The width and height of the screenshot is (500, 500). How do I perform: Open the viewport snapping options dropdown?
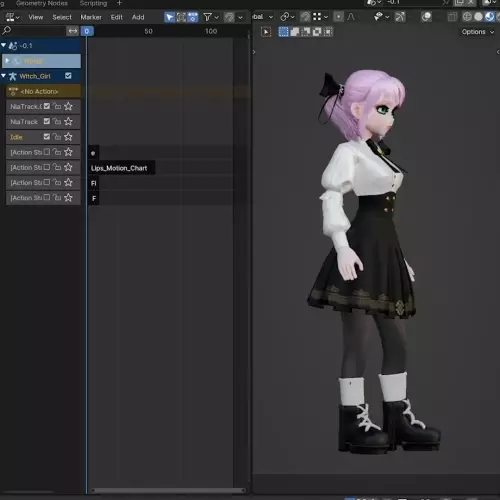[x=321, y=17]
